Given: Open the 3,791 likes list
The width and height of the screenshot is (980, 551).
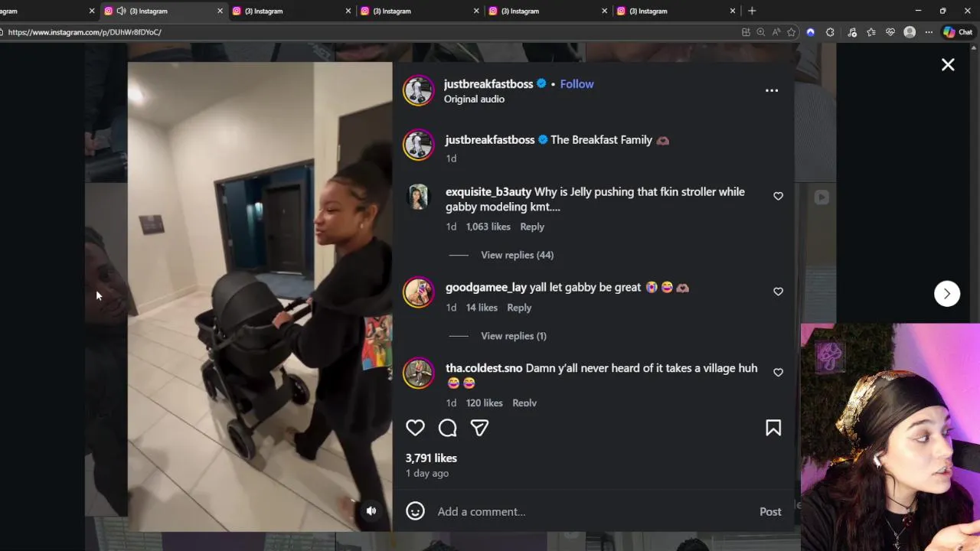Looking at the screenshot, I should pyautogui.click(x=431, y=458).
